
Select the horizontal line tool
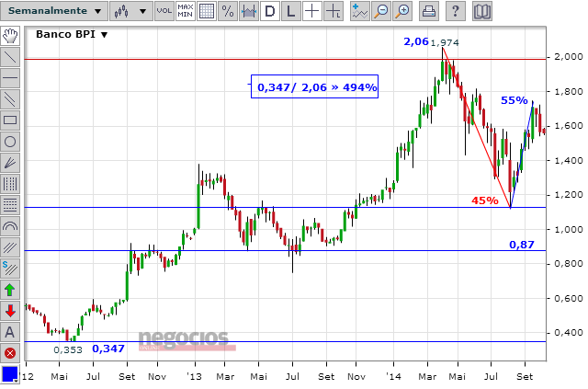click(10, 78)
